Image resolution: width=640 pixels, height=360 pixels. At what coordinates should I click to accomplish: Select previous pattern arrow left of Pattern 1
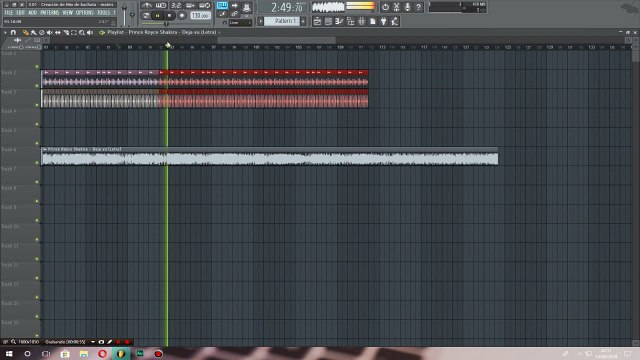coord(261,21)
